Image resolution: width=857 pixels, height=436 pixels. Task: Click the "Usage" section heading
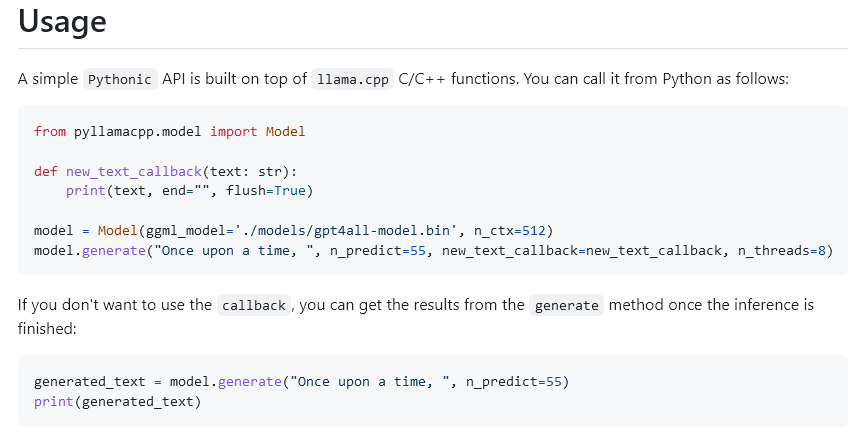pyautogui.click(x=62, y=20)
